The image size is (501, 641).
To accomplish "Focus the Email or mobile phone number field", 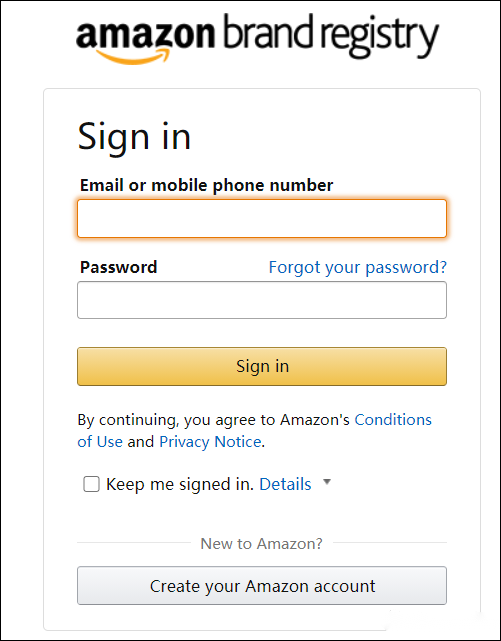I will pyautogui.click(x=262, y=218).
